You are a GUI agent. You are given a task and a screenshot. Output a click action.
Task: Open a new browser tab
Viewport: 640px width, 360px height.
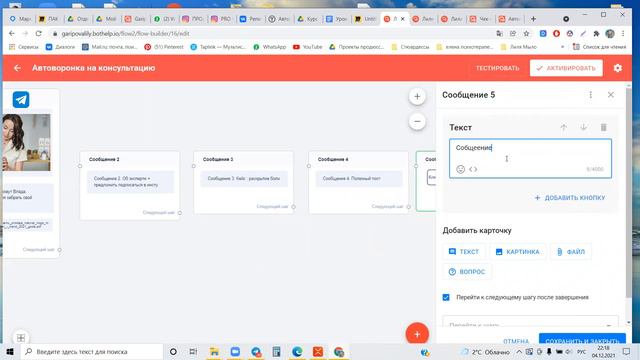tap(533, 19)
